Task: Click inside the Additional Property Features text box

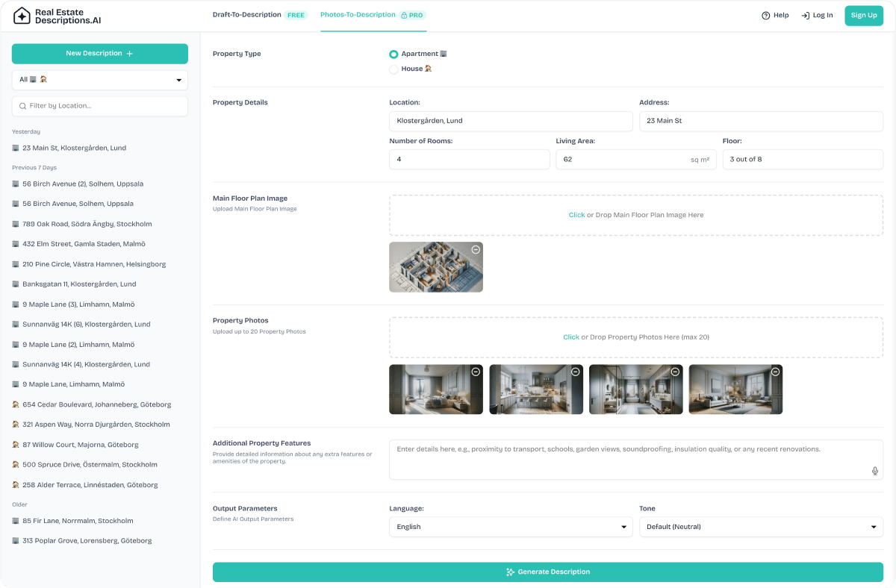Action: pyautogui.click(x=635, y=459)
